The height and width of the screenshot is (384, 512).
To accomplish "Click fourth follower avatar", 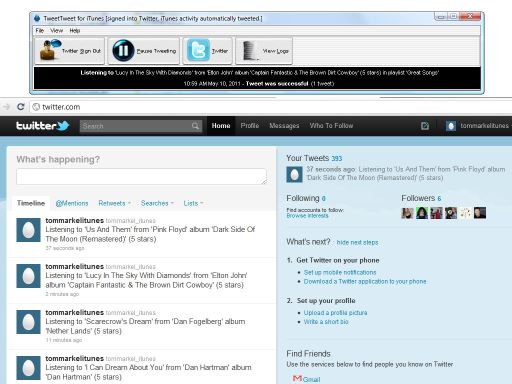I will point(451,213).
